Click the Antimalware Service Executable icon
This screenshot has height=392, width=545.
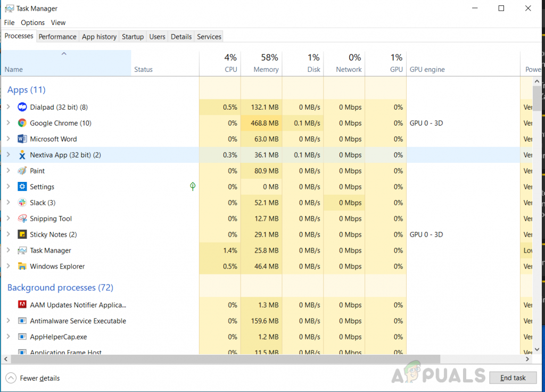(22, 321)
